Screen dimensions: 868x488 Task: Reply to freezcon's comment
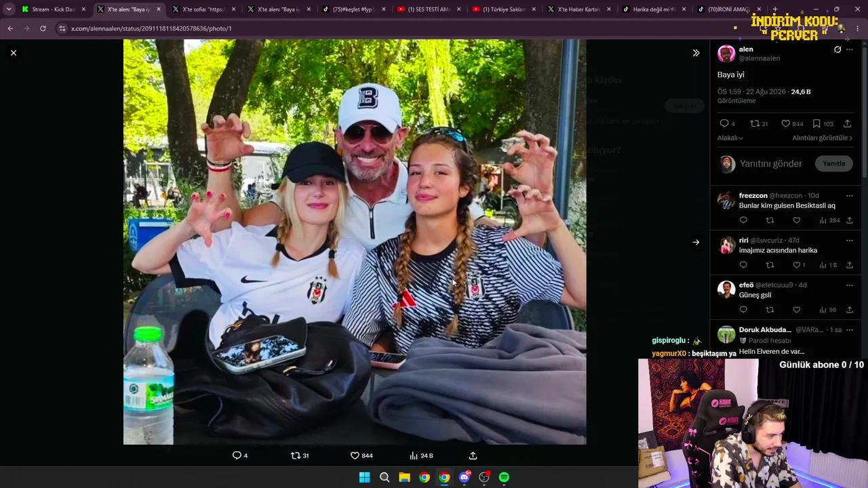pos(743,220)
